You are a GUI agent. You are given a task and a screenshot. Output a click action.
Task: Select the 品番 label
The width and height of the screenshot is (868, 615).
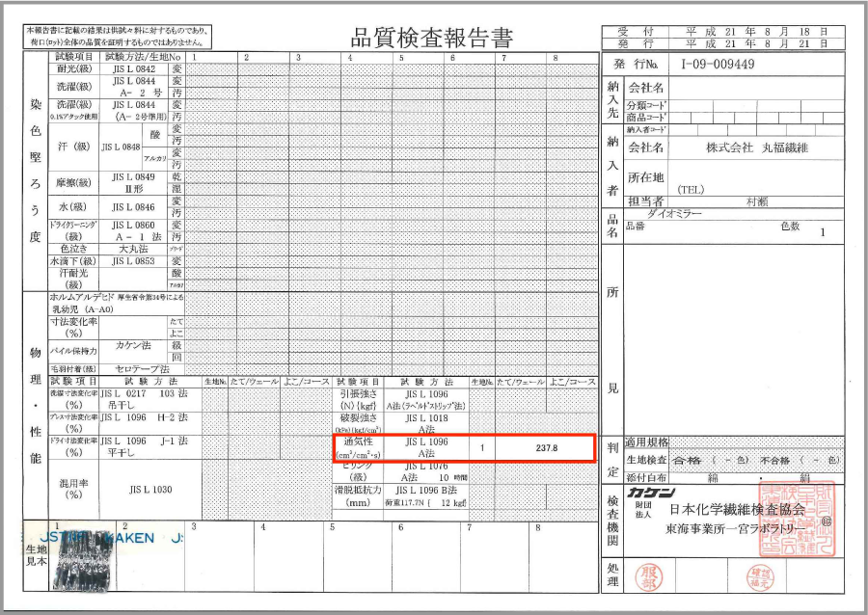636,227
